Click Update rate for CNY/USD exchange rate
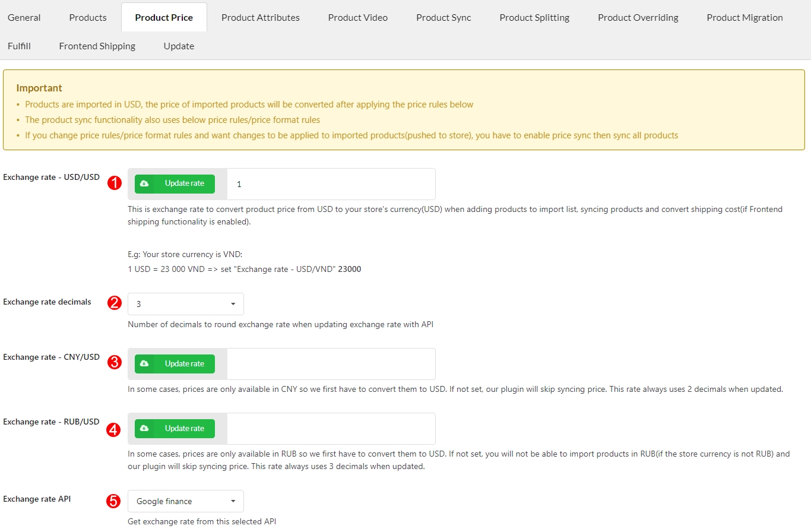 click(175, 364)
